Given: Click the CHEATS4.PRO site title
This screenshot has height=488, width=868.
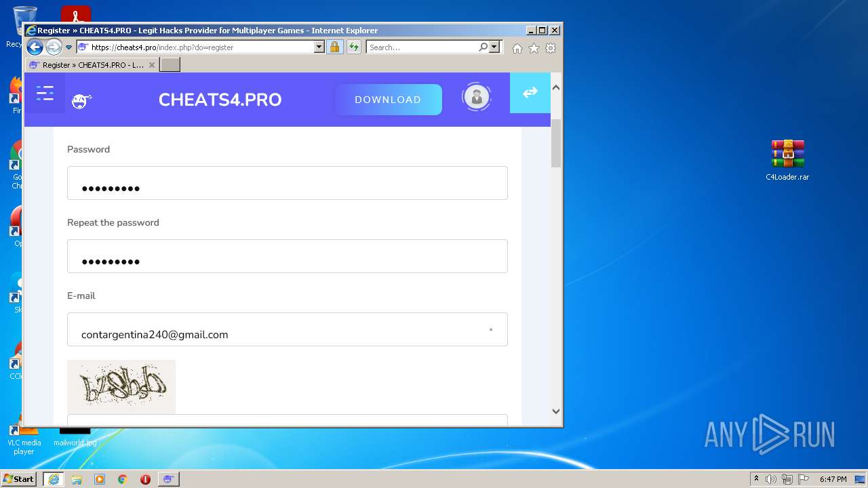Looking at the screenshot, I should tap(220, 100).
